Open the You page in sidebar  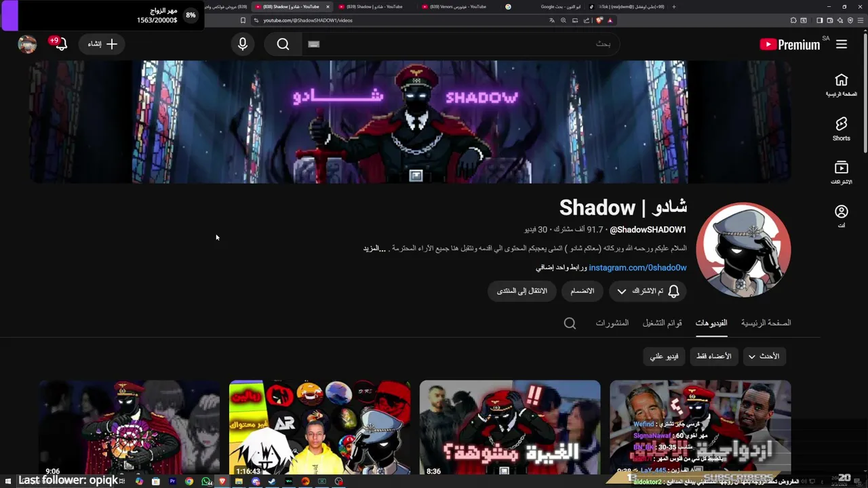pyautogui.click(x=842, y=216)
